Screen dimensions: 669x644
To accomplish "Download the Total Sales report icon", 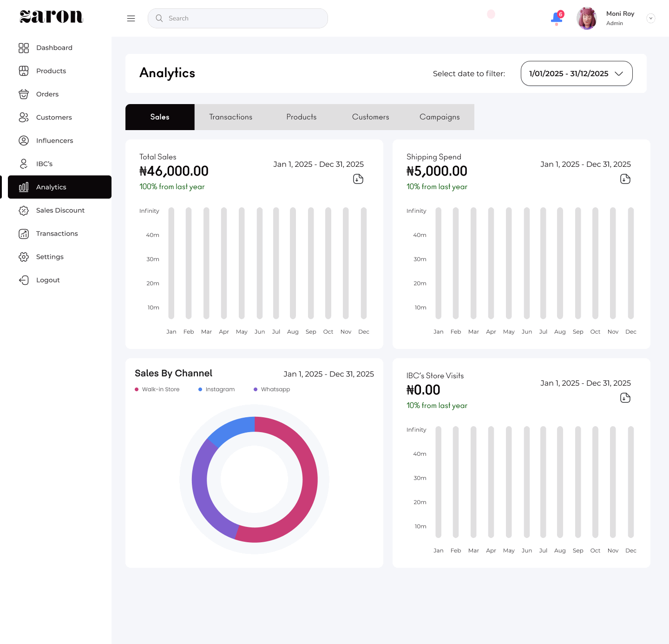I will (x=358, y=179).
